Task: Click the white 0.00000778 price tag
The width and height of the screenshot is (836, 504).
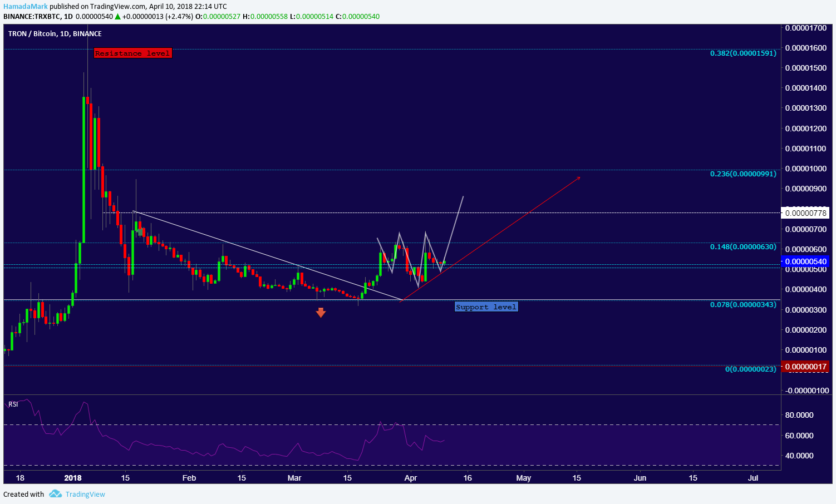Action: tap(805, 213)
